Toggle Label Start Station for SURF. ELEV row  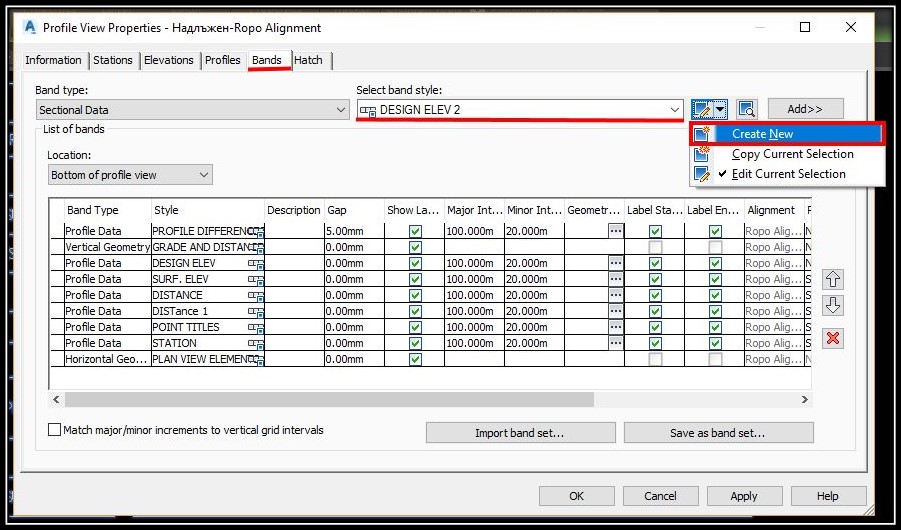tap(655, 279)
